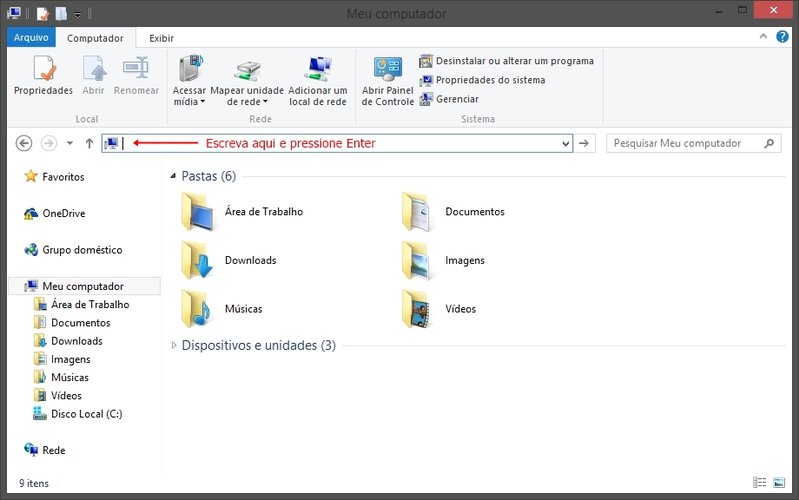799x500 pixels.
Task: Click Propriedades do sistema
Action: (482, 80)
